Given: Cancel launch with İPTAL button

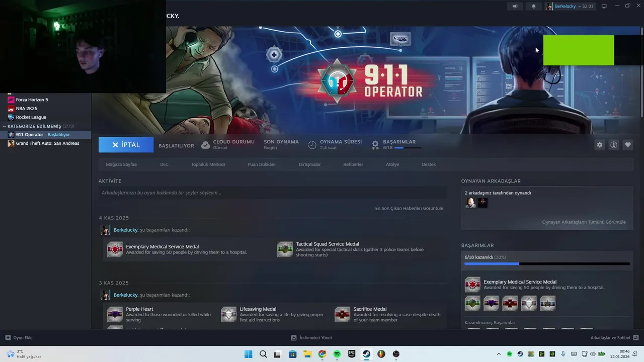Looking at the screenshot, I should tap(126, 145).
